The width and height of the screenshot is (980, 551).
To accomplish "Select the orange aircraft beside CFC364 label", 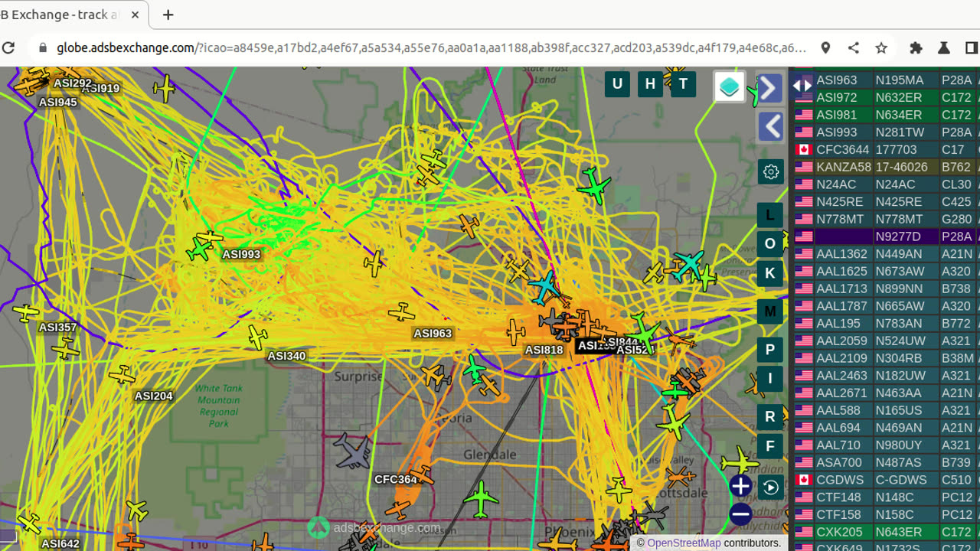I will 421,476.
